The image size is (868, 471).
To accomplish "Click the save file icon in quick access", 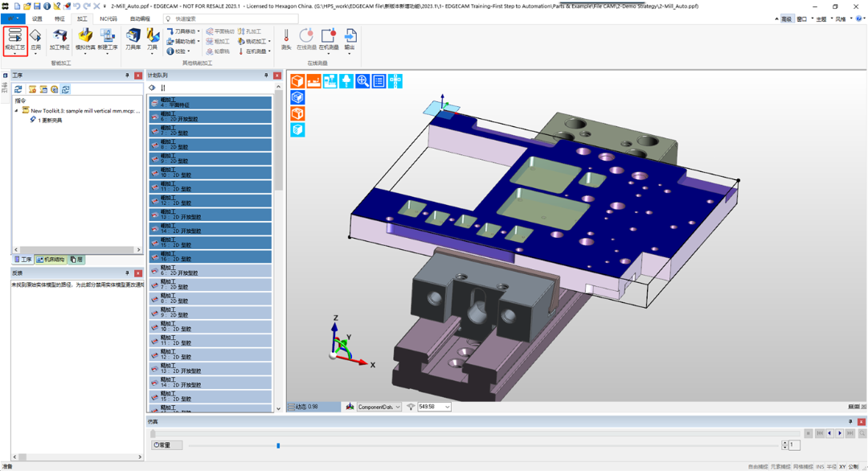I will (x=36, y=6).
